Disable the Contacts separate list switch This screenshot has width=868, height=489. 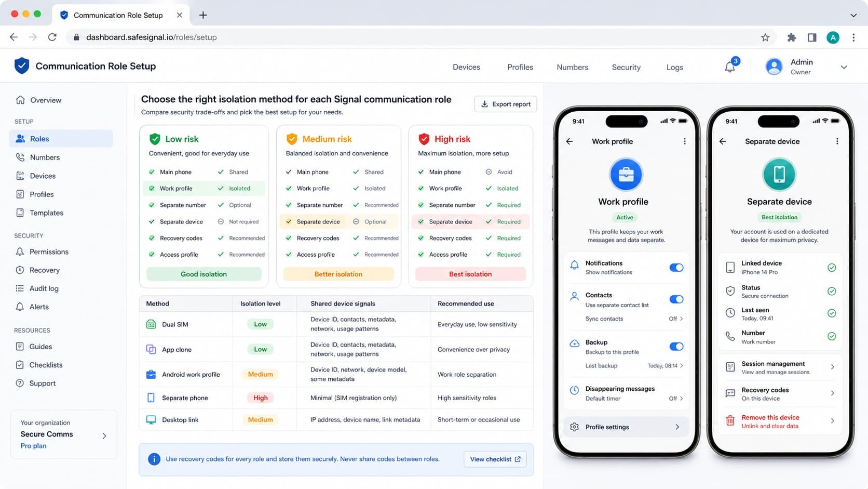click(676, 299)
